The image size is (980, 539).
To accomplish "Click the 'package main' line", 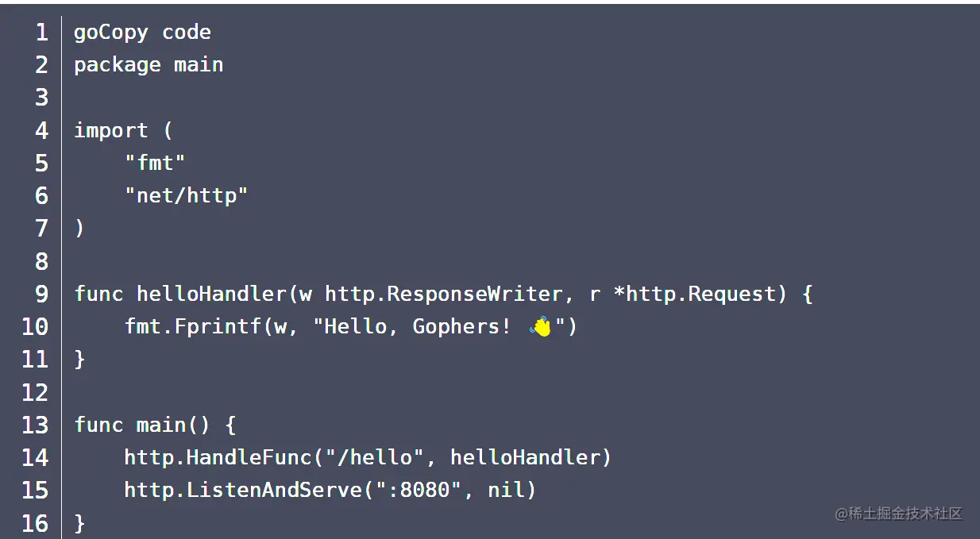I will tap(149, 65).
